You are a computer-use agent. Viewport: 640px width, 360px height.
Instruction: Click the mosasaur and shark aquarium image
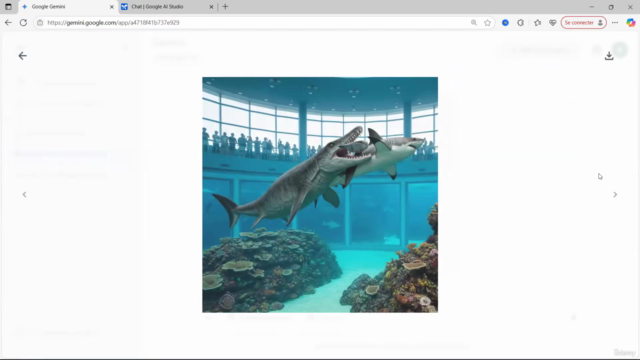320,195
